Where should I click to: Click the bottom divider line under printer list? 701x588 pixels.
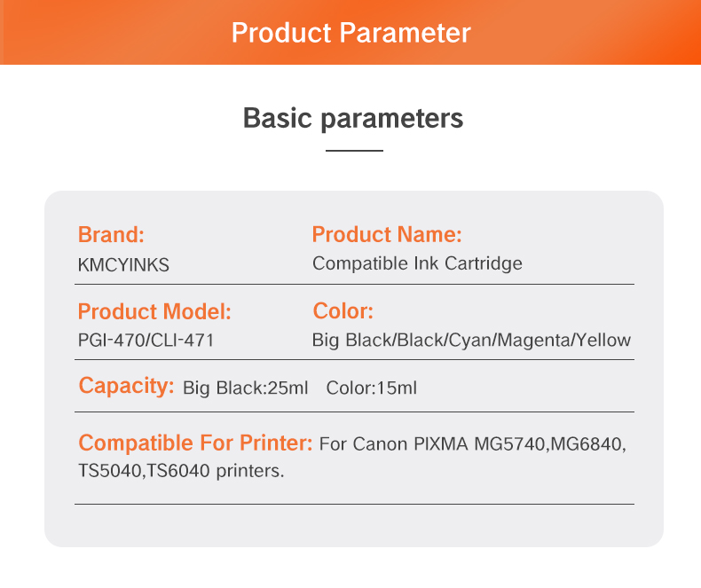354,504
